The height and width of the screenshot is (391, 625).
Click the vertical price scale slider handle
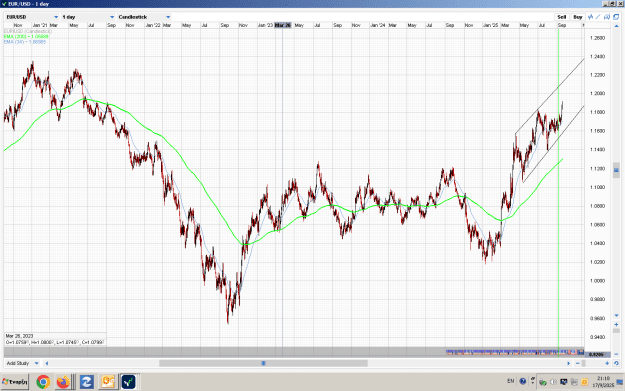tap(616, 170)
